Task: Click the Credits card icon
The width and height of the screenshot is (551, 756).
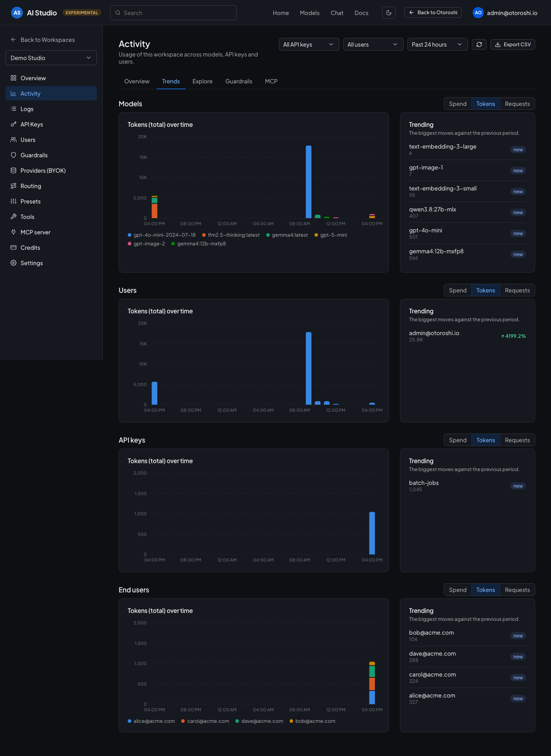Action: pos(13,247)
